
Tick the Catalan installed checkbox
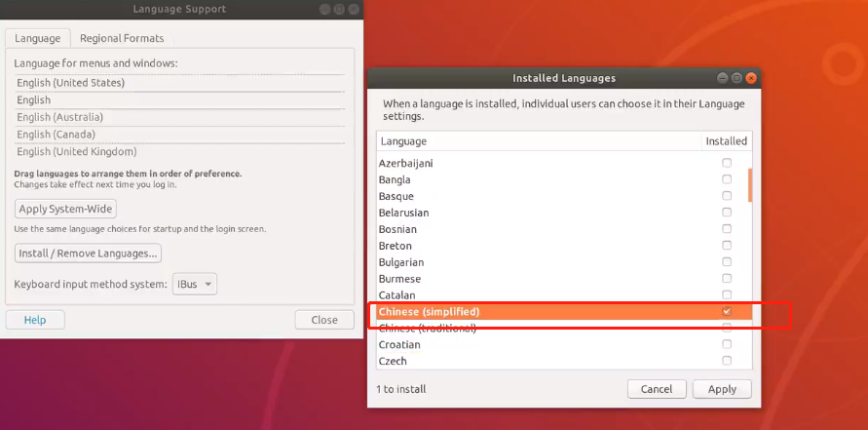(x=727, y=294)
